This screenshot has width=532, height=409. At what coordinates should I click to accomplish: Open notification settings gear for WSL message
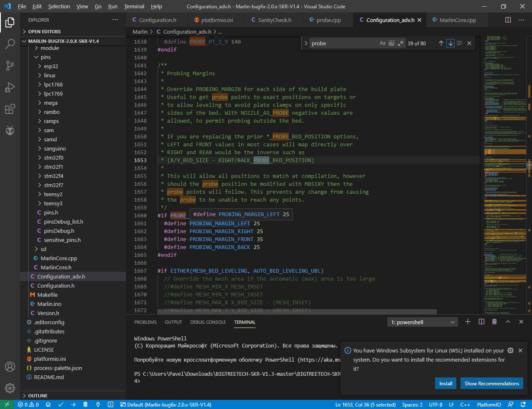pyautogui.click(x=510, y=350)
